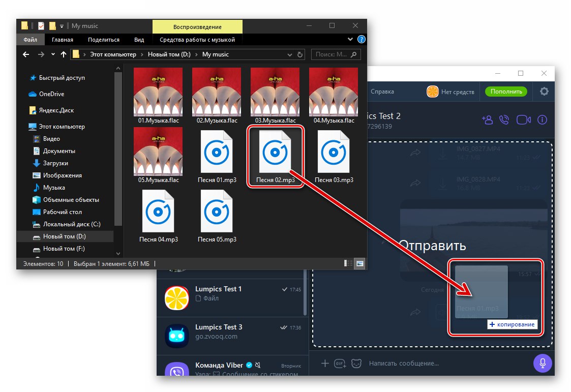
Task: Select the file Песня 03.mp3
Action: pyautogui.click(x=334, y=157)
